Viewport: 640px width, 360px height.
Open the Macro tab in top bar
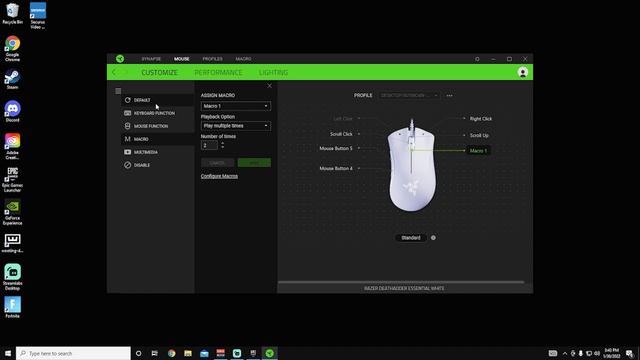[243, 59]
